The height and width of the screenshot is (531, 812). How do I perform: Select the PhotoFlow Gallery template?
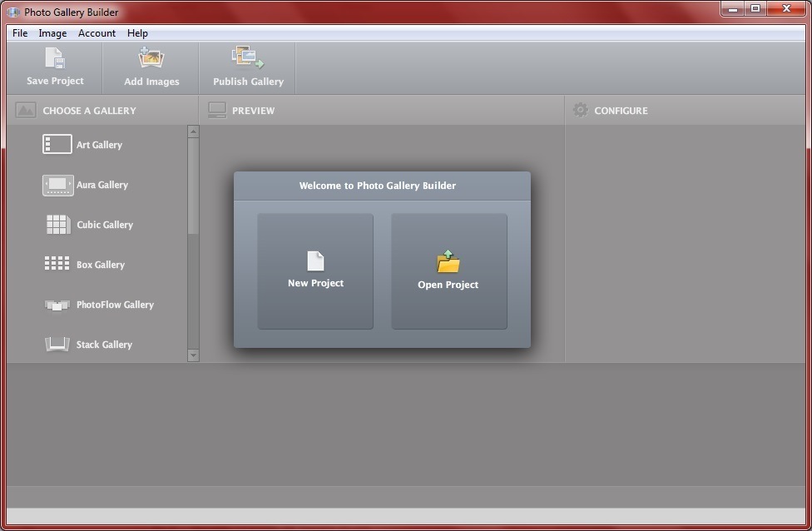tap(57, 305)
